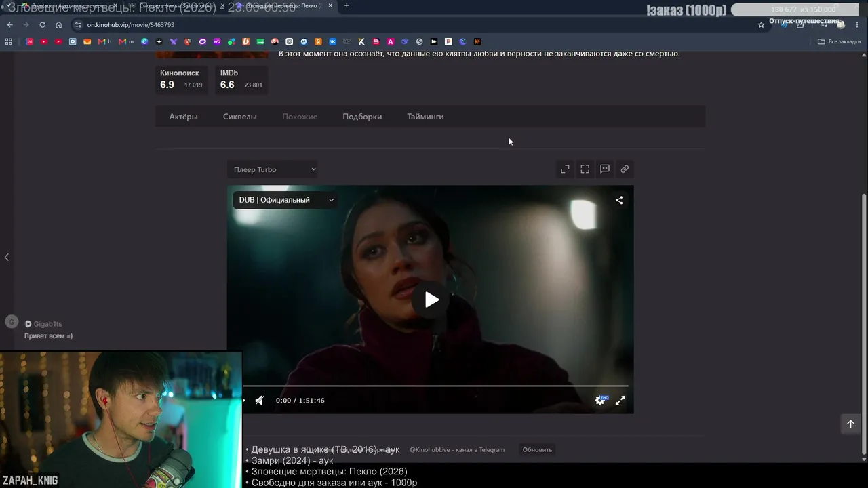View site info icon in address bar
The image size is (868, 488).
[78, 24]
